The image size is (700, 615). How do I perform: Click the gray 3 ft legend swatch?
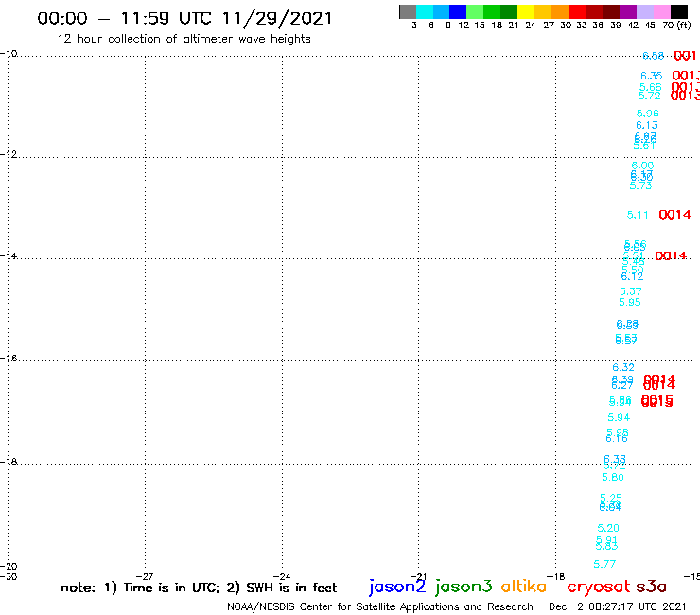(x=408, y=11)
